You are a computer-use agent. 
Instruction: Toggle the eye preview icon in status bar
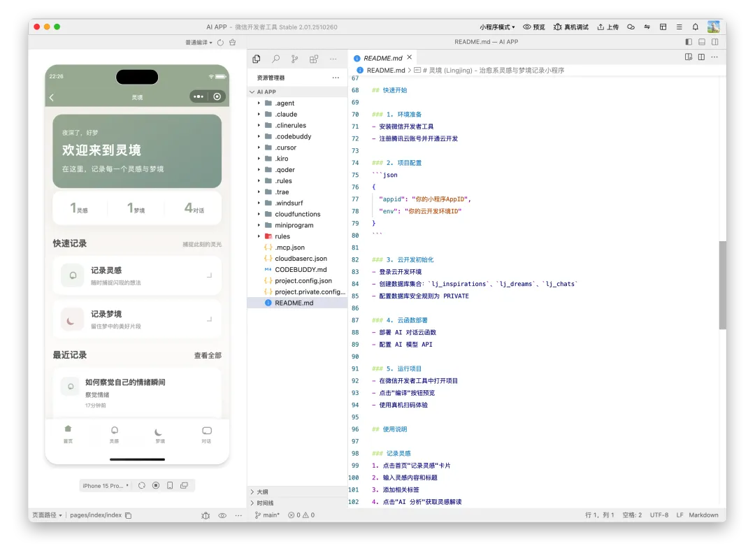coord(222,515)
